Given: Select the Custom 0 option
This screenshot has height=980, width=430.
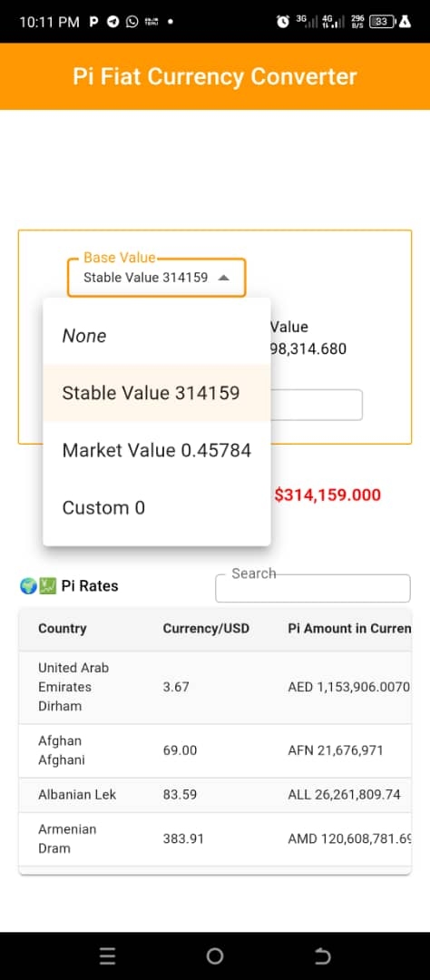Looking at the screenshot, I should click(156, 507).
